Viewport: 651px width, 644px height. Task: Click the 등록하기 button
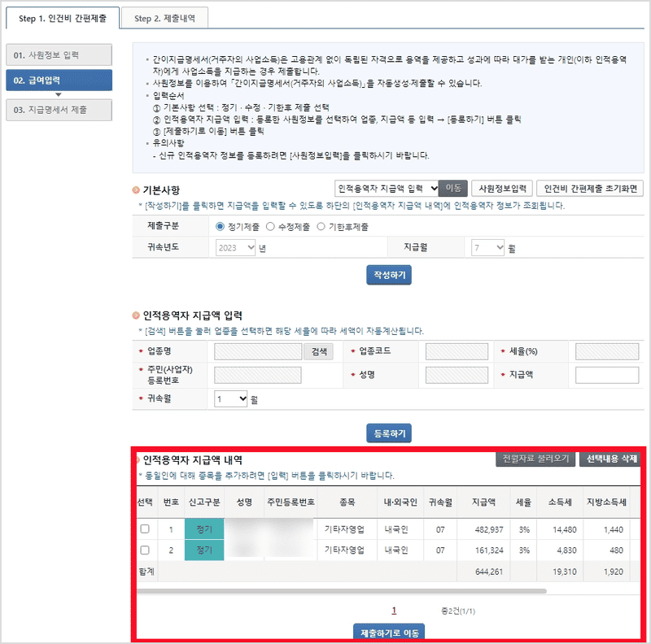[389, 433]
